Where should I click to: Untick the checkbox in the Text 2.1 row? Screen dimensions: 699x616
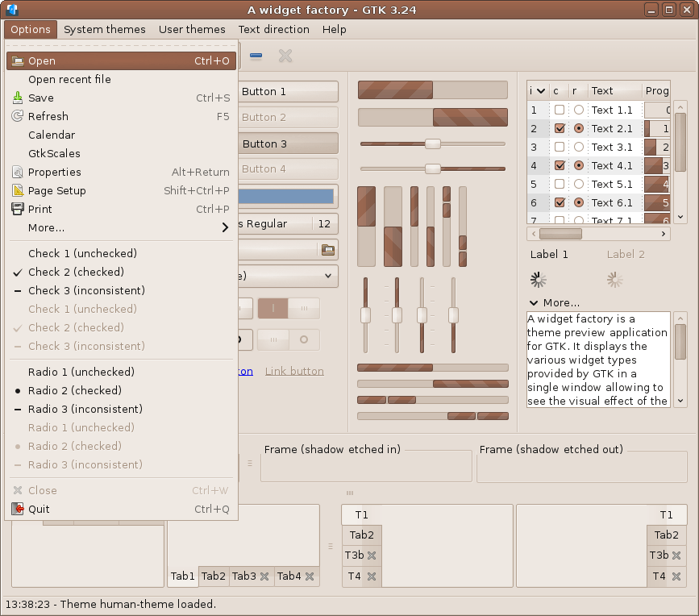coord(560,128)
